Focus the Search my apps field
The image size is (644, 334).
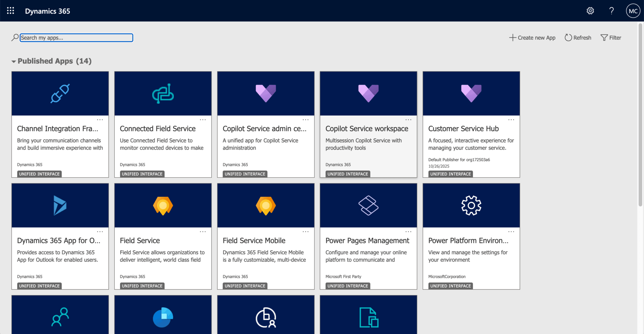[76, 38]
